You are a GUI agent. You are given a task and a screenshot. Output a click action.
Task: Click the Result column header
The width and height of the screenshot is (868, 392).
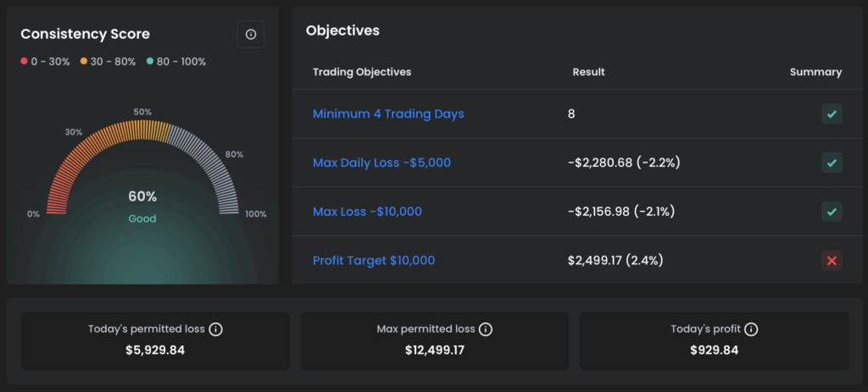pyautogui.click(x=588, y=72)
